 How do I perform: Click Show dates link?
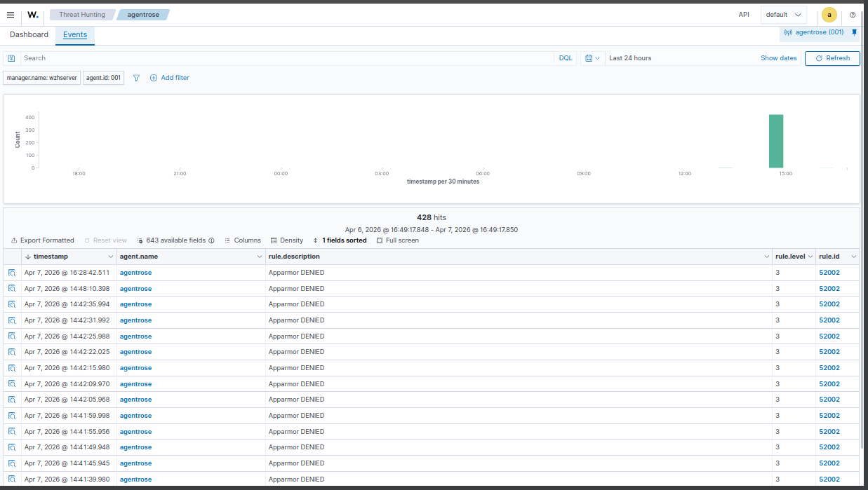(x=779, y=58)
